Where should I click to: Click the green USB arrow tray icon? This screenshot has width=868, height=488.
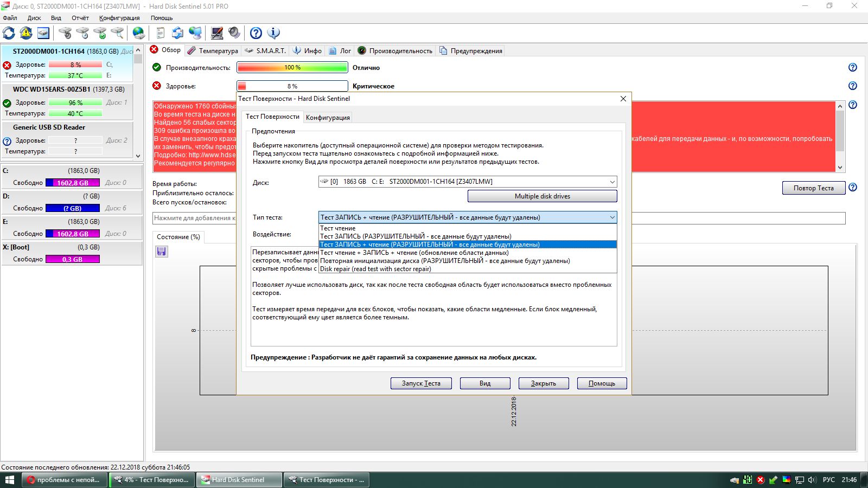click(x=774, y=480)
